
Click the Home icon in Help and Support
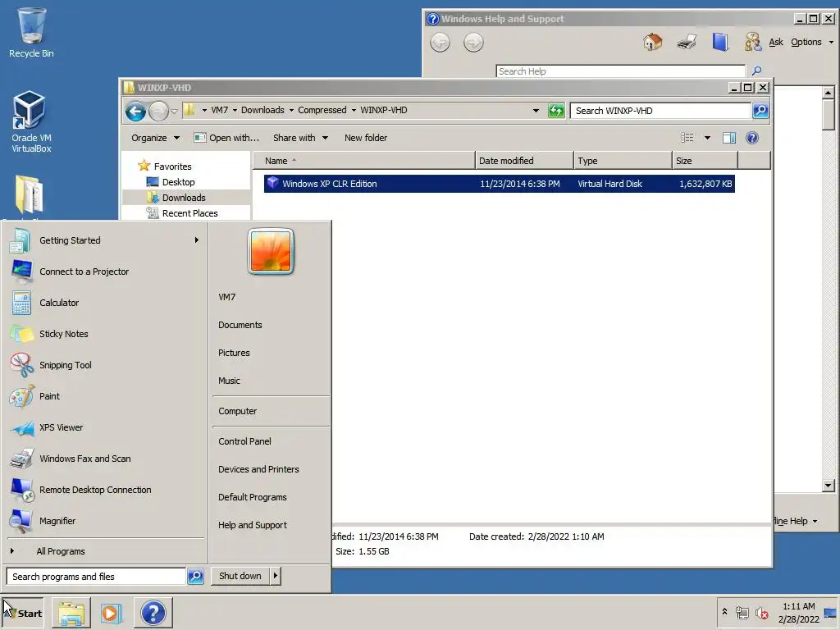[652, 42]
